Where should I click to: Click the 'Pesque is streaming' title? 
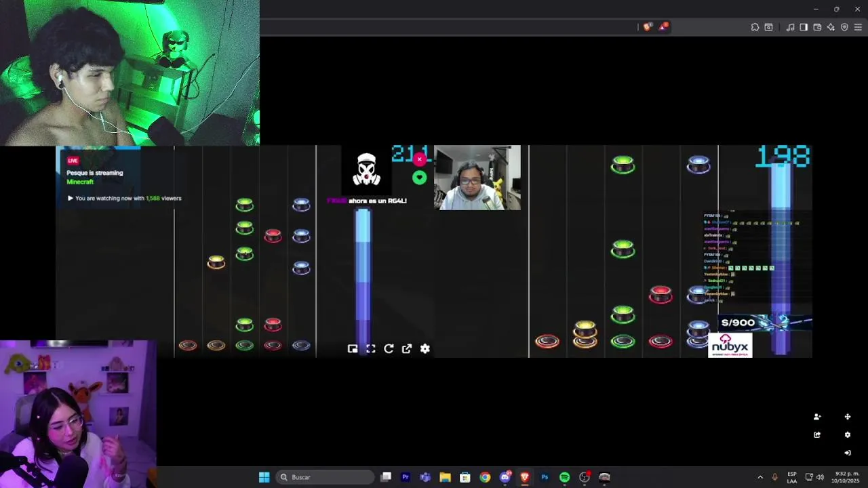click(x=95, y=173)
